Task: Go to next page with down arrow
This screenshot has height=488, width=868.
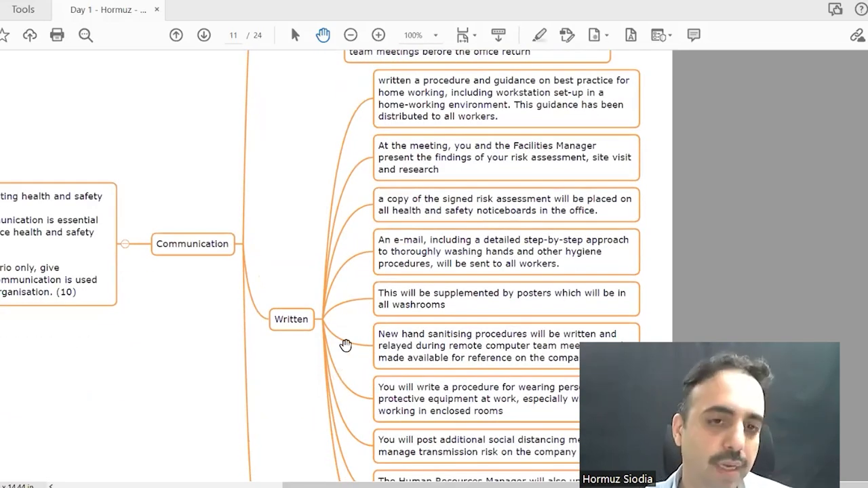Action: (204, 35)
